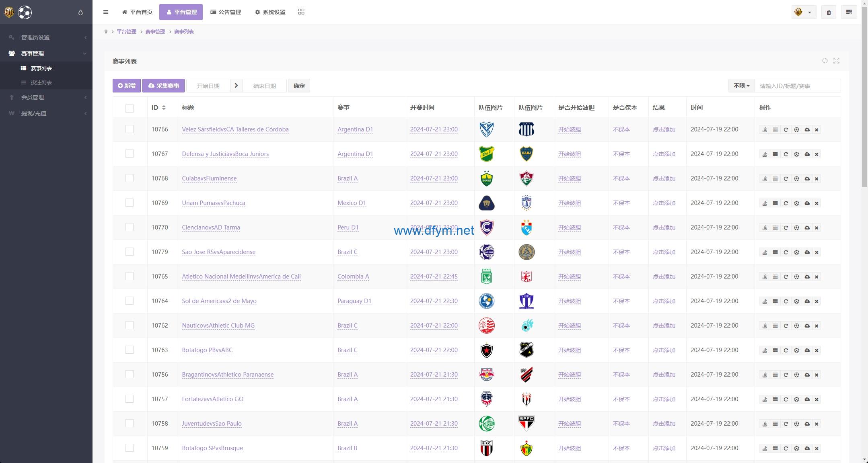Expand 提现/充值 in the sidebar
868x463 pixels.
click(46, 113)
